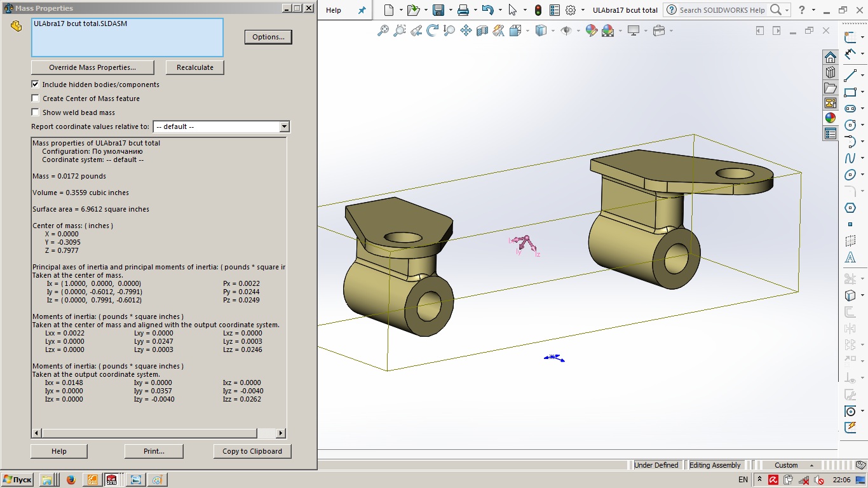Expand the Rectangle tool dropdown arrow

pyautogui.click(x=862, y=92)
